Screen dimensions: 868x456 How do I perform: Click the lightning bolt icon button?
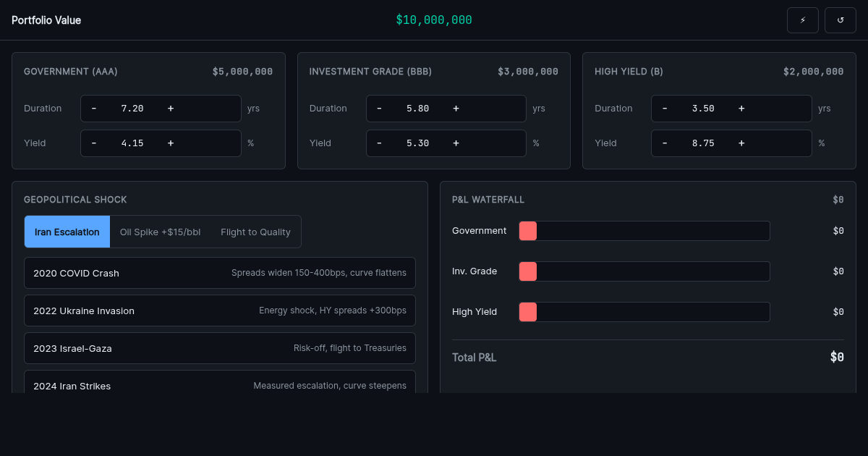point(803,20)
